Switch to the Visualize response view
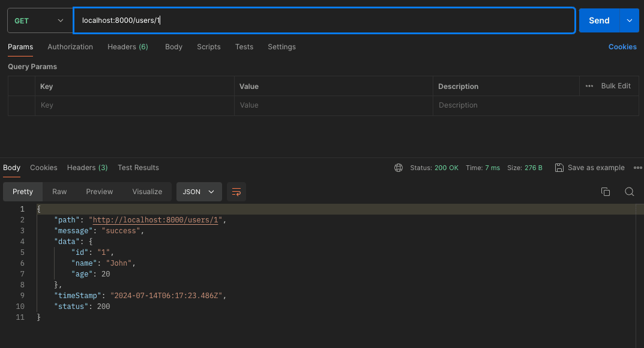 point(147,192)
